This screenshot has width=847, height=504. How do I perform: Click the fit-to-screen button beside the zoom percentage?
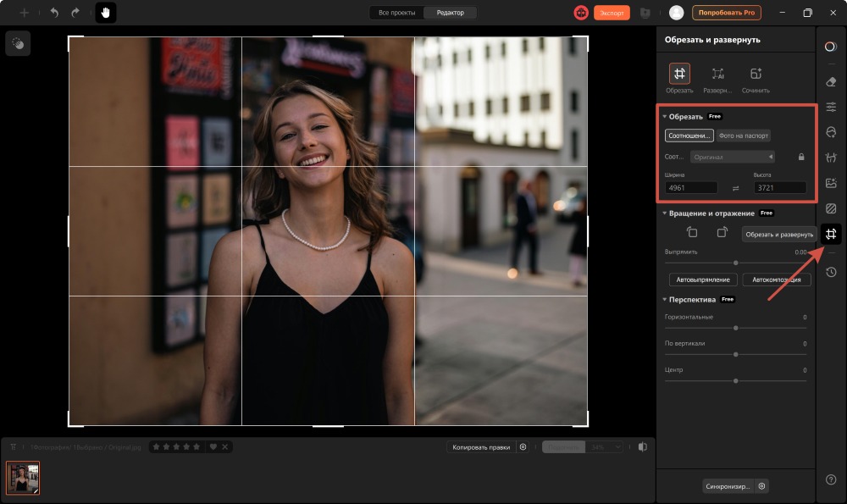click(563, 446)
